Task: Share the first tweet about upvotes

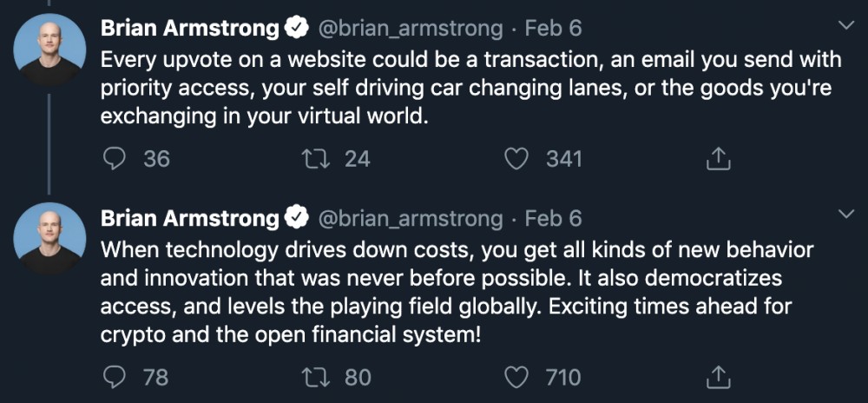Action: [717, 159]
